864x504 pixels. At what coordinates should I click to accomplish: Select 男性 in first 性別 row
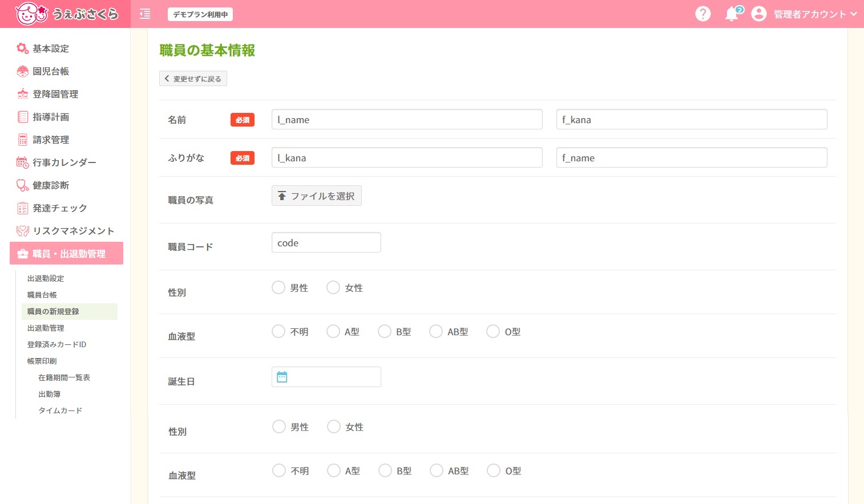278,287
